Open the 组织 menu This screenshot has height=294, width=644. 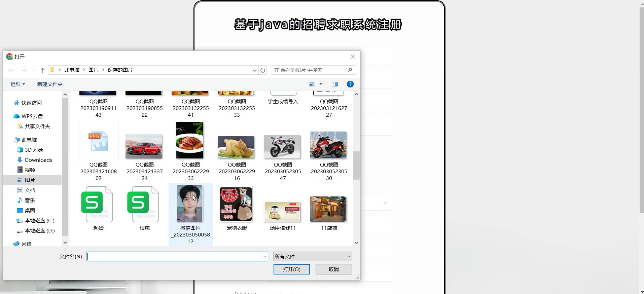[17, 84]
